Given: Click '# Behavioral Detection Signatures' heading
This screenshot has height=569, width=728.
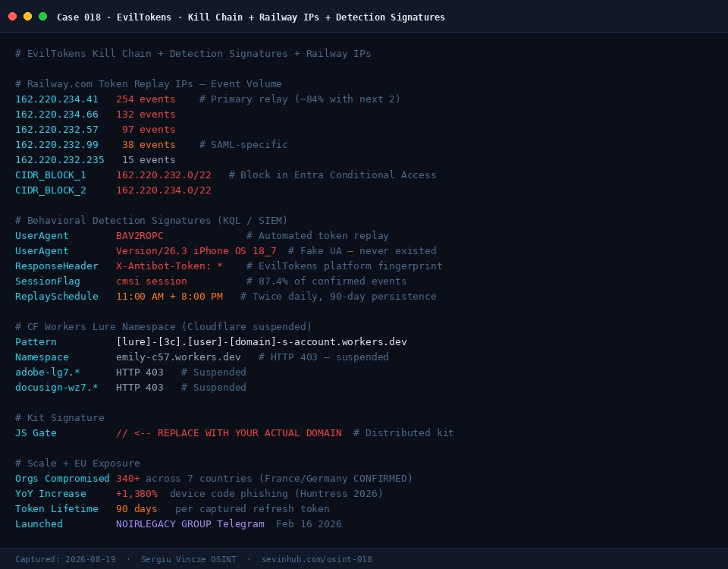Looking at the screenshot, I should 113,221.
